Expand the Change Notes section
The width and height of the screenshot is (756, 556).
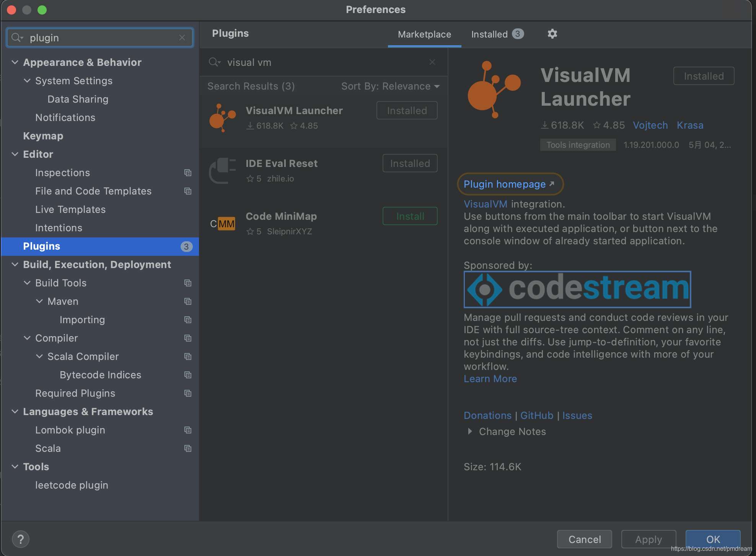tap(470, 432)
